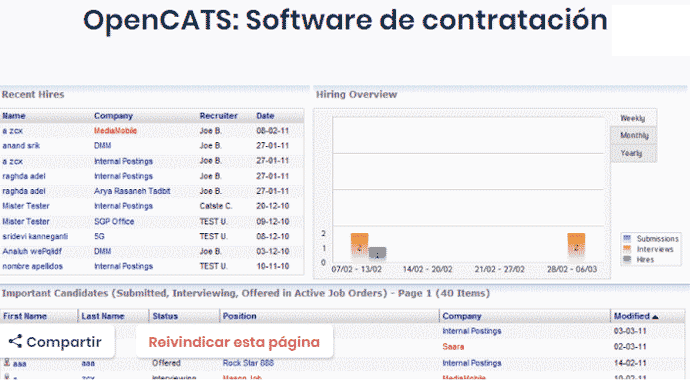Open Rock Star 888 position link
The width and height of the screenshot is (690, 392).
click(x=248, y=363)
